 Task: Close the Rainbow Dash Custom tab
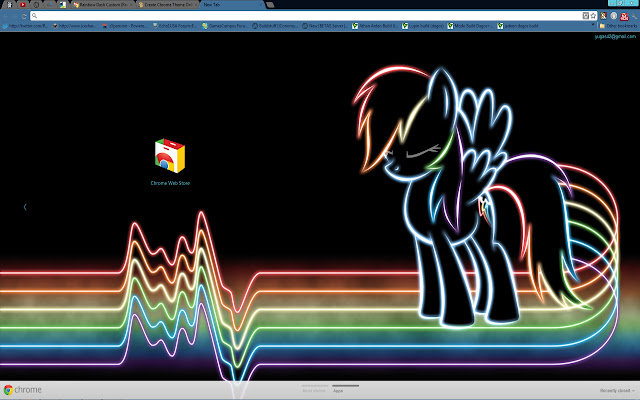coord(131,5)
